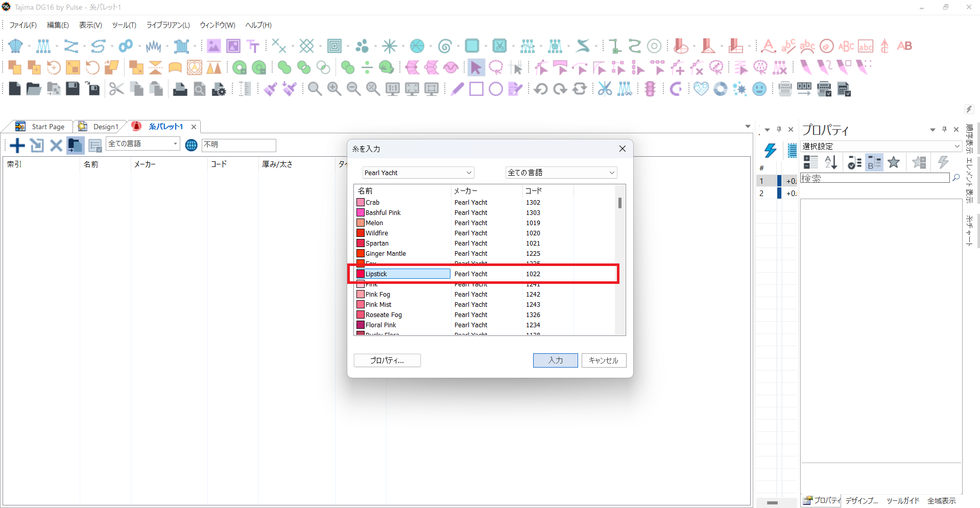
Task: Select the Satin stitch tool icon
Action: (16, 46)
